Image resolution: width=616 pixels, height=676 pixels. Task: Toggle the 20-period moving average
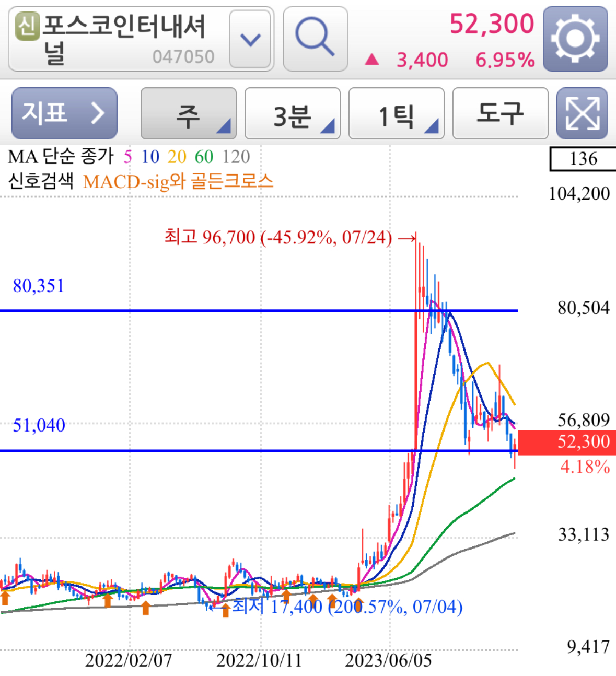point(176,156)
